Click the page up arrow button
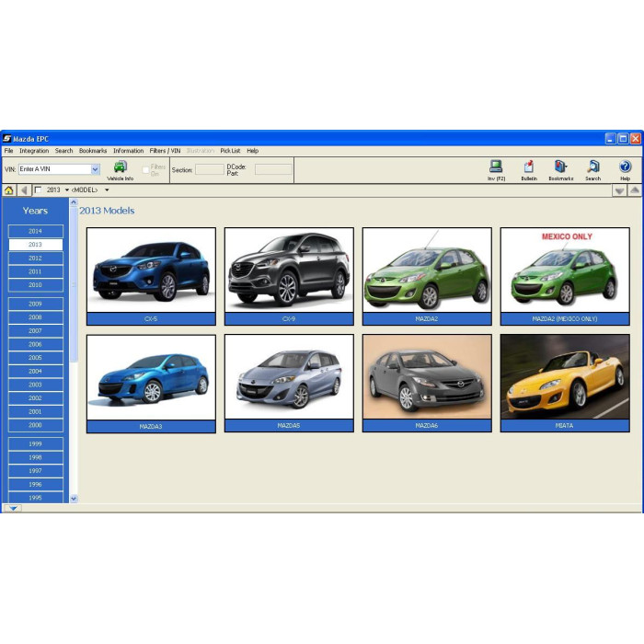Screen dimensions: 644x644 coord(635,190)
